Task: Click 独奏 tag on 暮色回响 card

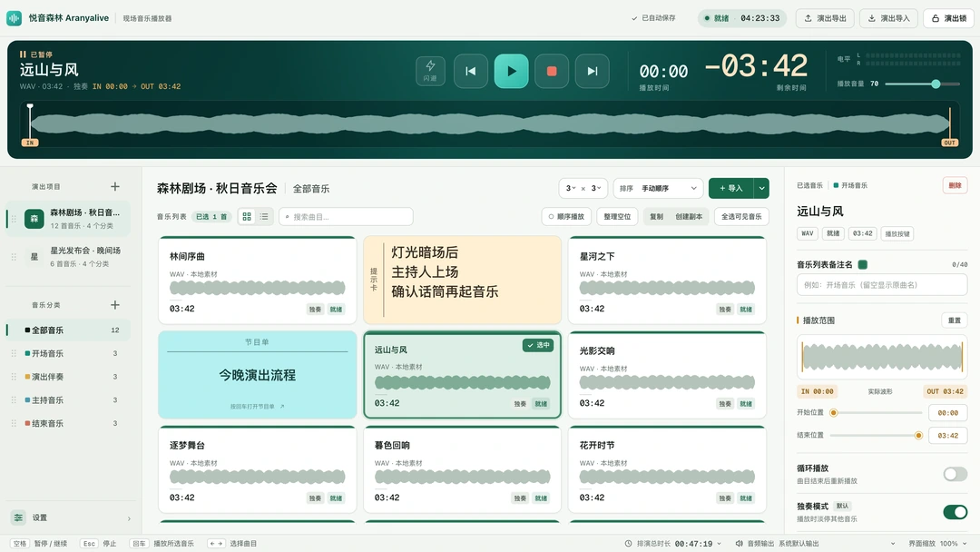Action: [x=520, y=498]
